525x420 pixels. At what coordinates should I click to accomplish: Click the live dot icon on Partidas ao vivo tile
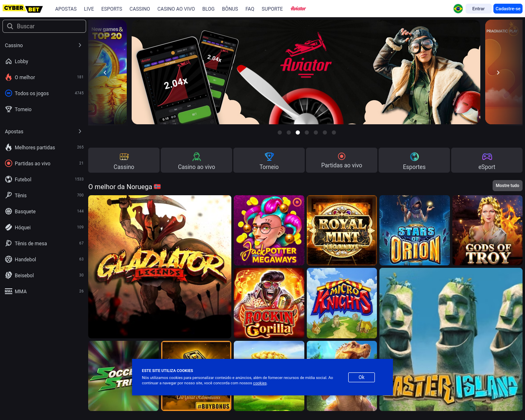pyautogui.click(x=342, y=156)
